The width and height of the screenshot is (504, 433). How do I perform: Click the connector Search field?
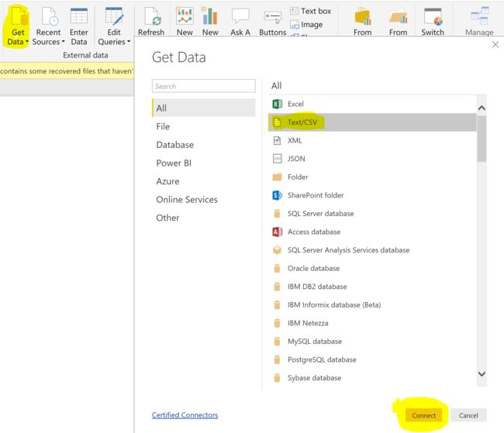204,86
